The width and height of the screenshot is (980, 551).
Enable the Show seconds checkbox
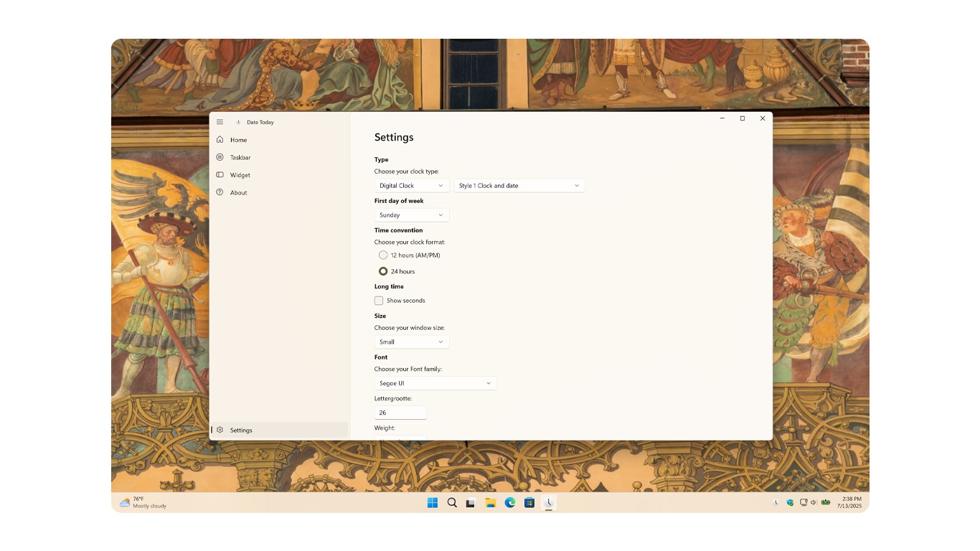pos(400,301)
